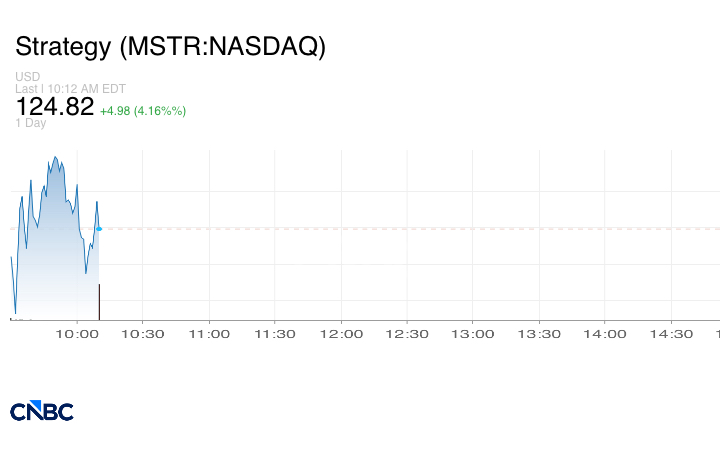This screenshot has height=450, width=720.
Task: Click the Last 10:12 AM EDT timestamp
Action: click(x=68, y=88)
